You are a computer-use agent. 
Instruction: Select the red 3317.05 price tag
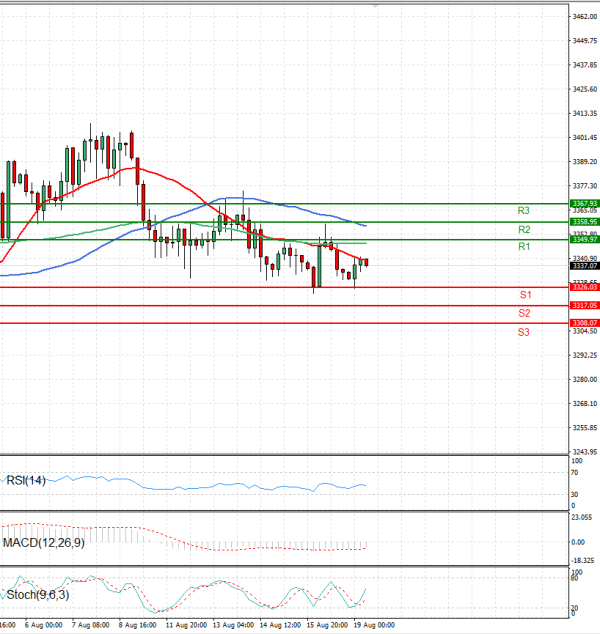[585, 305]
